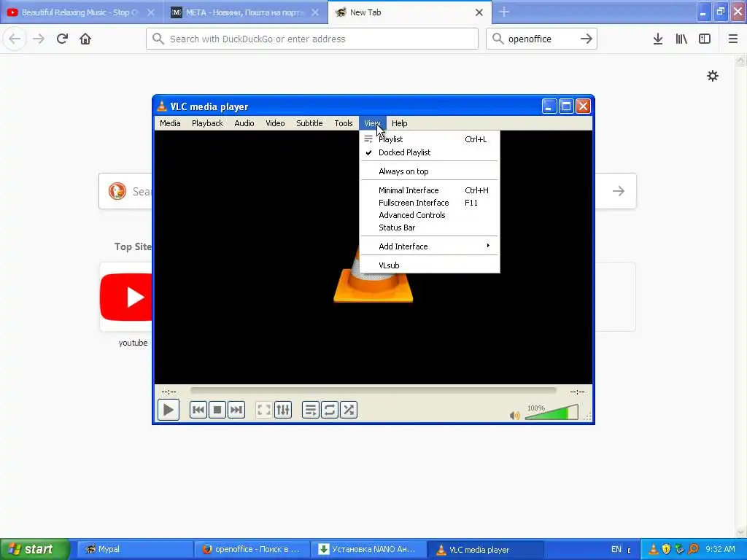Viewport: 747px width, 560px height.
Task: Open the Media menu in VLC
Action: click(170, 123)
